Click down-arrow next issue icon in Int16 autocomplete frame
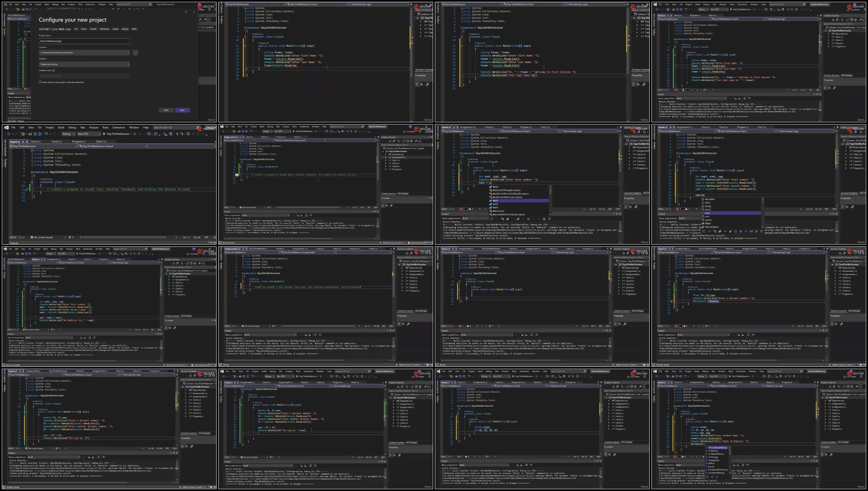The image size is (868, 491). pyautogui.click(x=485, y=209)
